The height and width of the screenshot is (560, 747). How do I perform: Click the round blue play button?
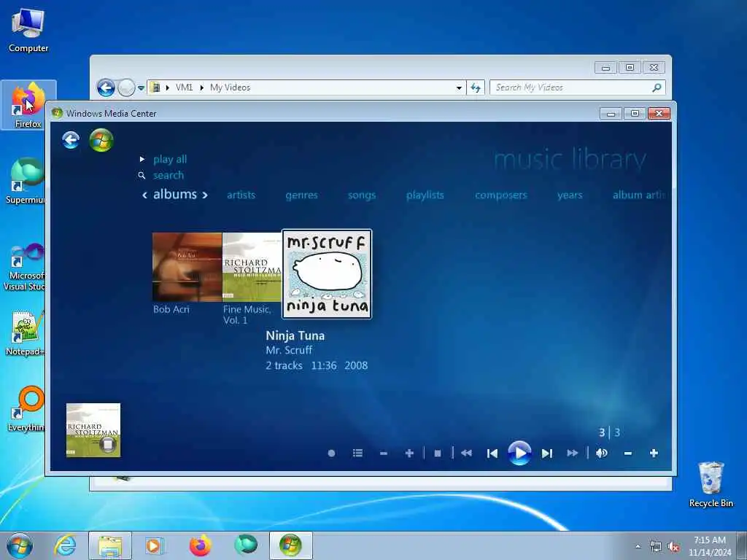click(x=519, y=453)
